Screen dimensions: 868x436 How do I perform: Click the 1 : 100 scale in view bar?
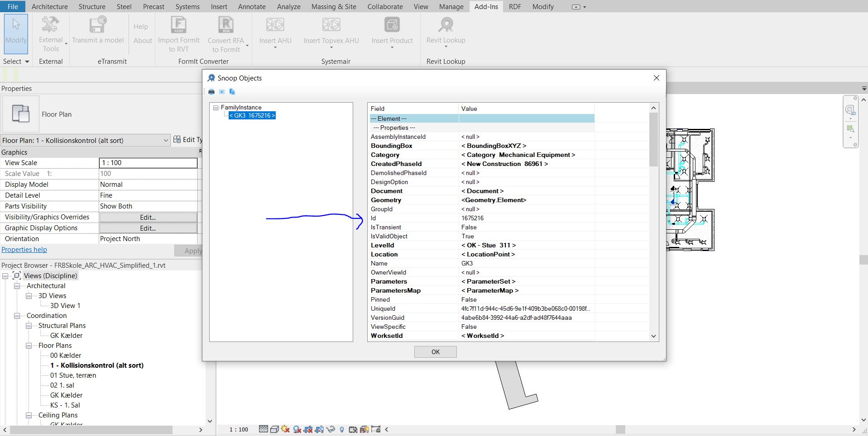point(239,430)
